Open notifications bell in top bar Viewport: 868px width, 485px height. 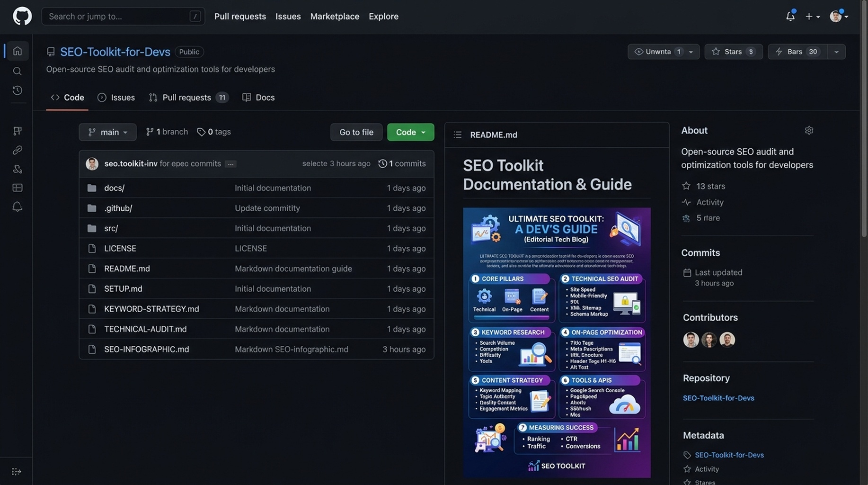790,16
